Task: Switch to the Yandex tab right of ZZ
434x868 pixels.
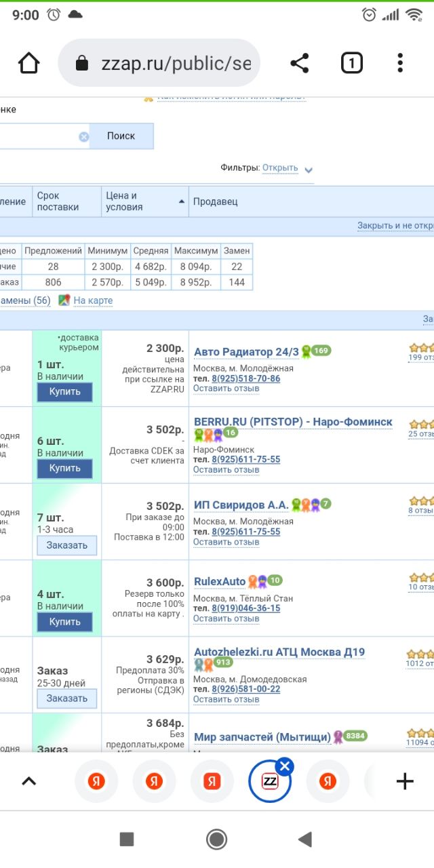Action: pyautogui.click(x=328, y=781)
